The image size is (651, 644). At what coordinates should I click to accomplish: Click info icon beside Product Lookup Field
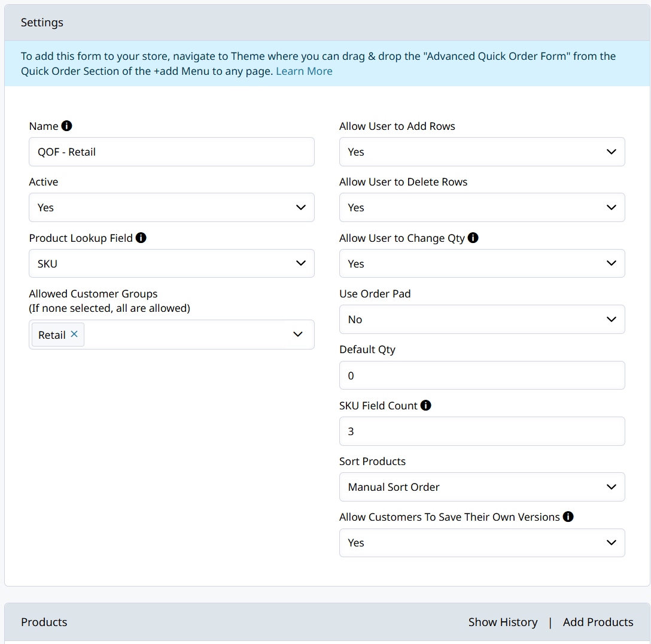pyautogui.click(x=141, y=238)
